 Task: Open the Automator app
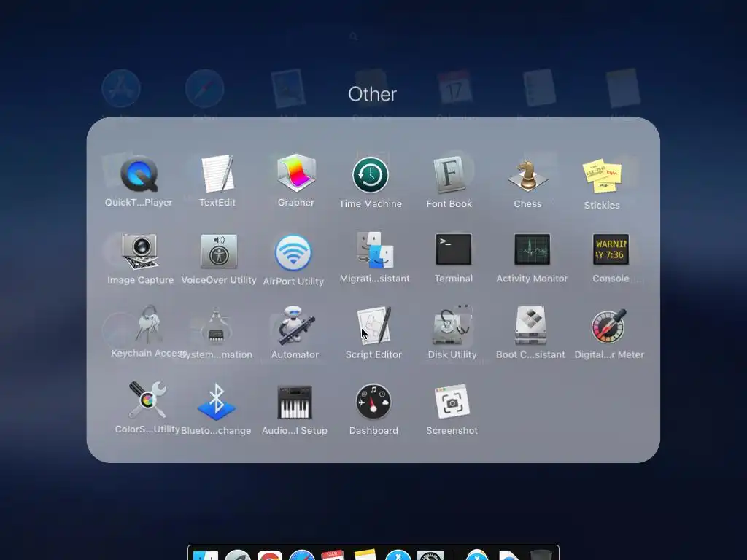(295, 326)
